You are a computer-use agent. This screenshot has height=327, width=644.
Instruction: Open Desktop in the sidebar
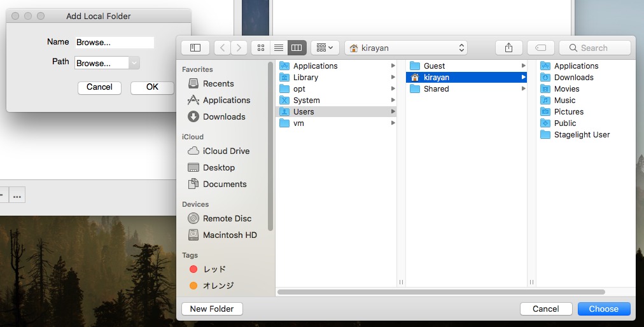pyautogui.click(x=225, y=167)
